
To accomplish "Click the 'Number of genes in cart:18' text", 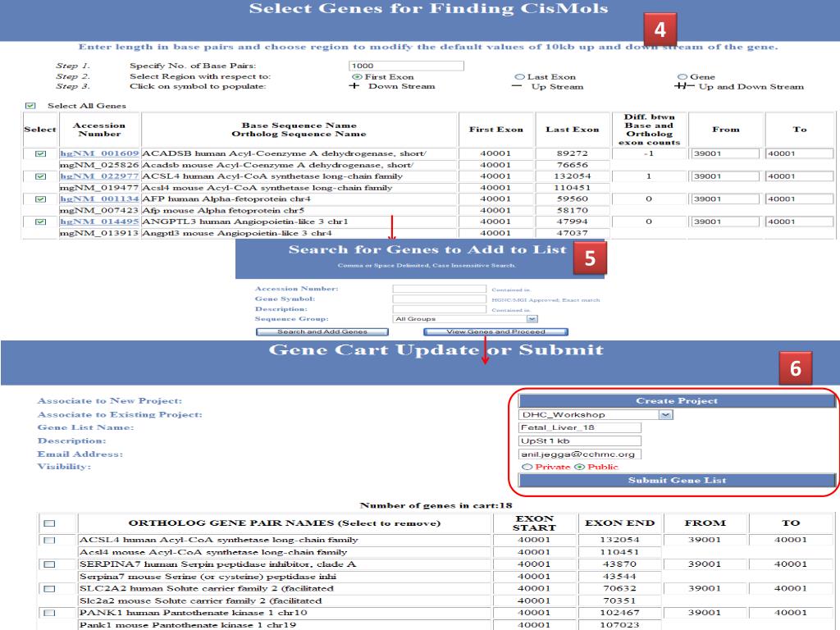I will 436,505.
